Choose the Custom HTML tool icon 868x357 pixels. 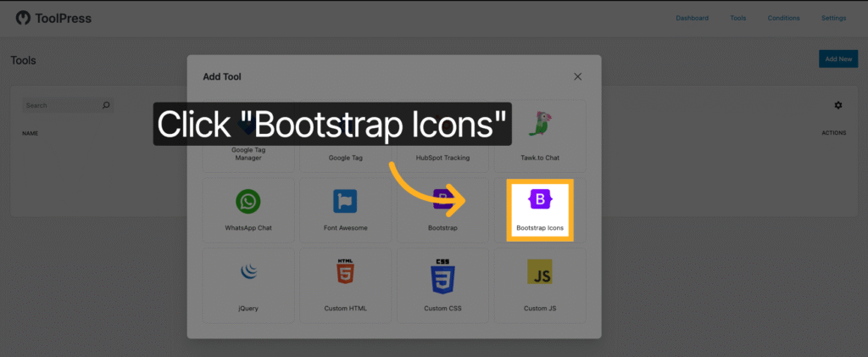click(x=345, y=273)
